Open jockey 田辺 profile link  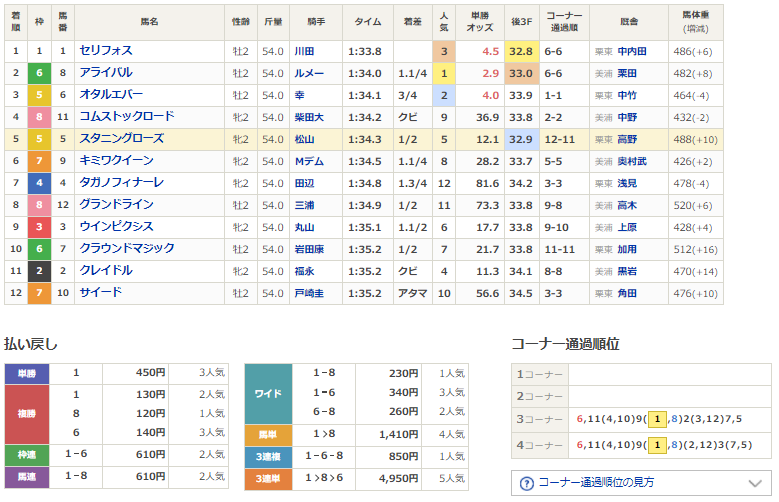(304, 183)
